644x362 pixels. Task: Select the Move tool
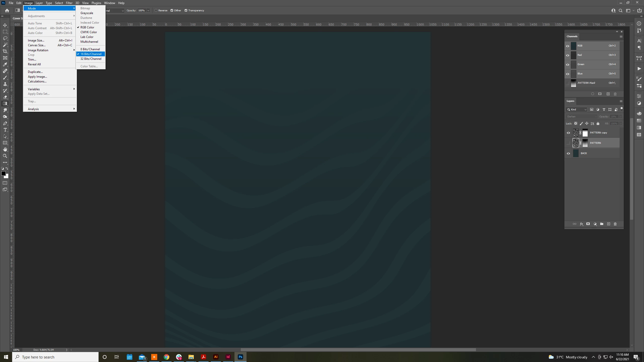tap(5, 25)
